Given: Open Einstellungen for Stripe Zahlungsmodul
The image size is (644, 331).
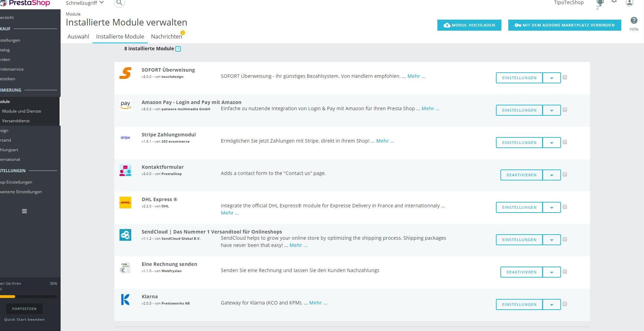Looking at the screenshot, I should pyautogui.click(x=519, y=143).
